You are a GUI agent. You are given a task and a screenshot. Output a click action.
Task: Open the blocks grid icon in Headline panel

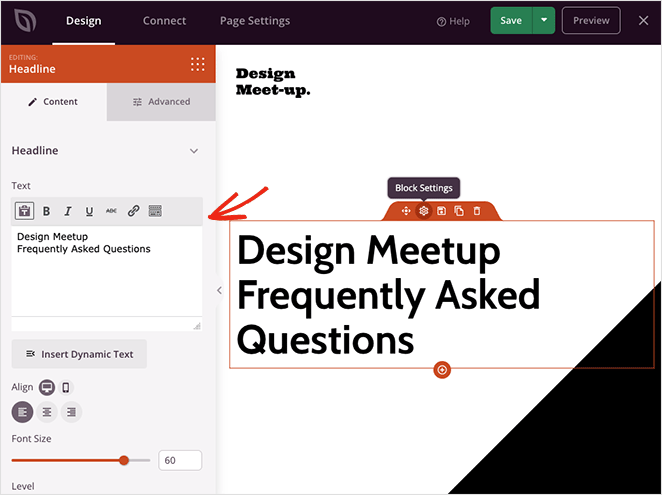point(198,64)
